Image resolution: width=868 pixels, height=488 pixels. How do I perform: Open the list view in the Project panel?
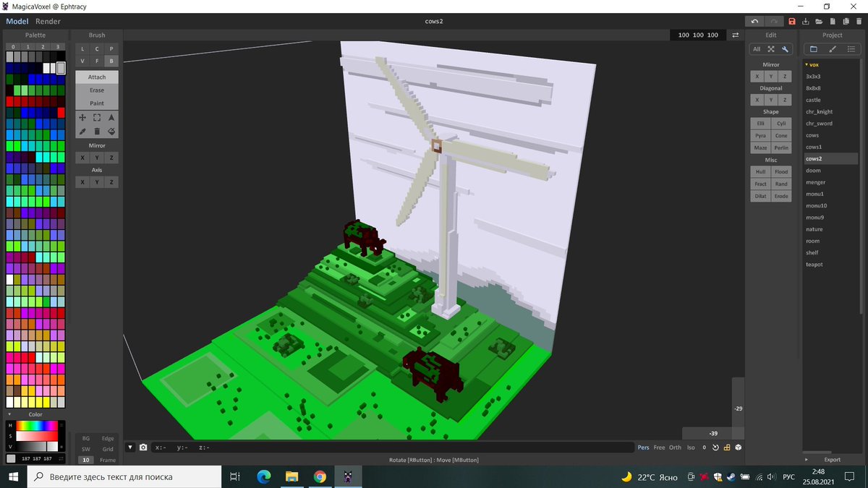pos(851,49)
